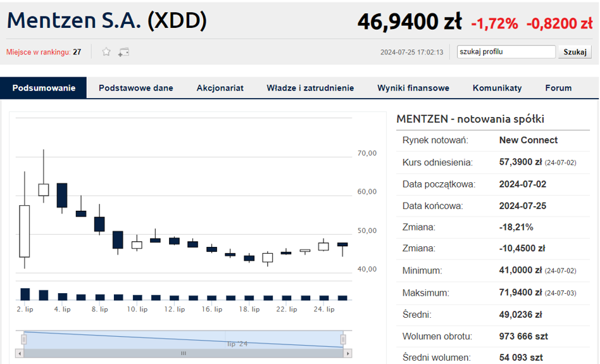
Task: Switch to the Podstawowe dane tab
Action: click(x=135, y=88)
